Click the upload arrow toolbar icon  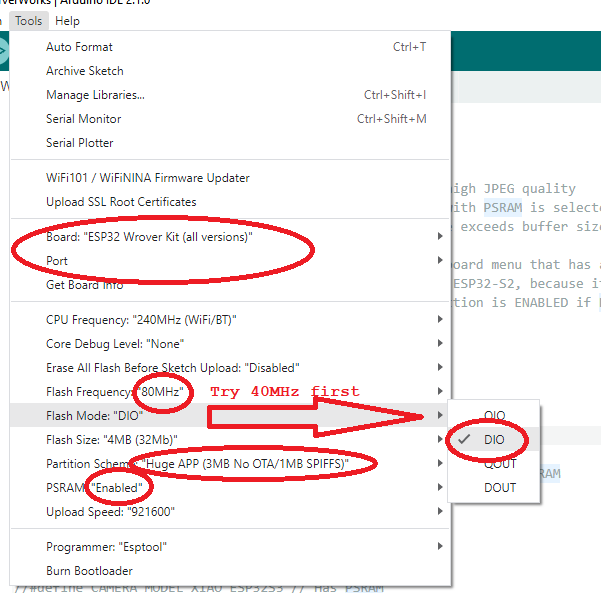click(x=3, y=51)
